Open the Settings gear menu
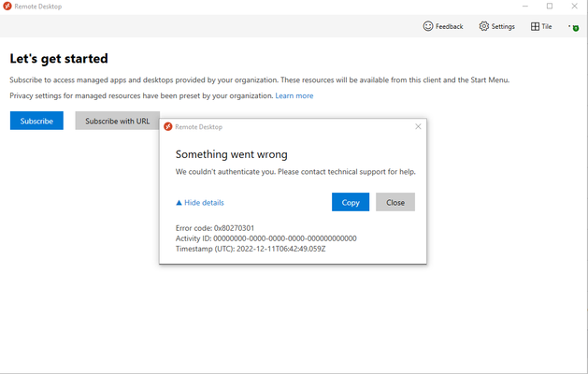This screenshot has height=374, width=588. (497, 26)
